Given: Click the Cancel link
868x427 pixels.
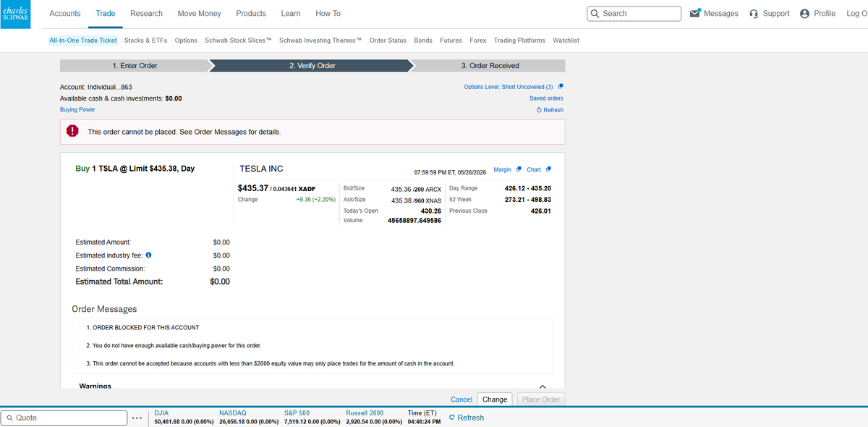Looking at the screenshot, I should tap(461, 399).
